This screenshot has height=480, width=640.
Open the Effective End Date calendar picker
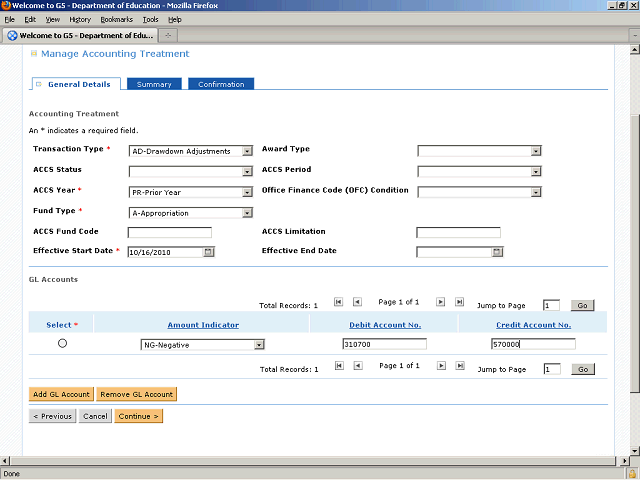pos(496,252)
